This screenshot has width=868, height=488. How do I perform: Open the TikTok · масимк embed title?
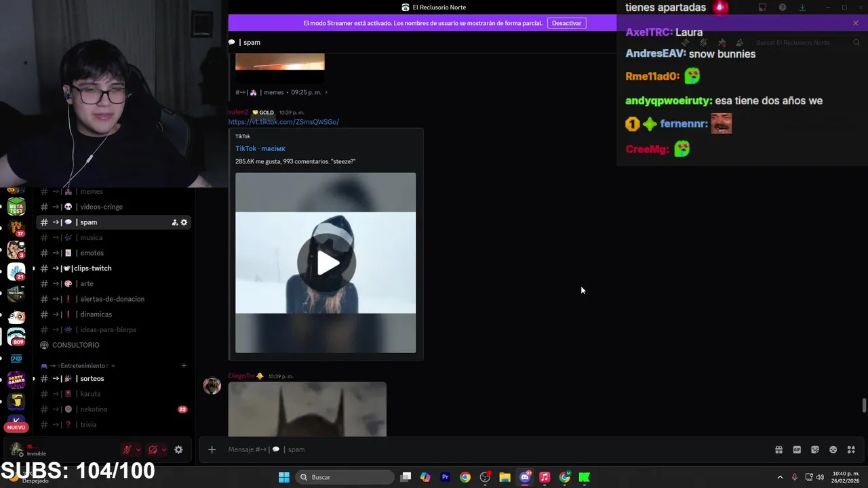(x=260, y=148)
